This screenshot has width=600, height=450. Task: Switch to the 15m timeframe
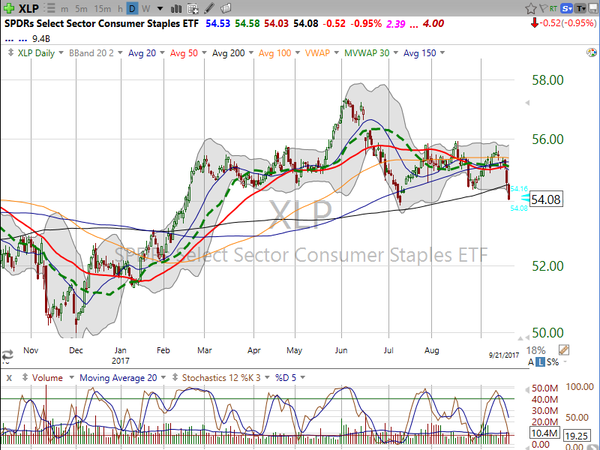[x=103, y=8]
